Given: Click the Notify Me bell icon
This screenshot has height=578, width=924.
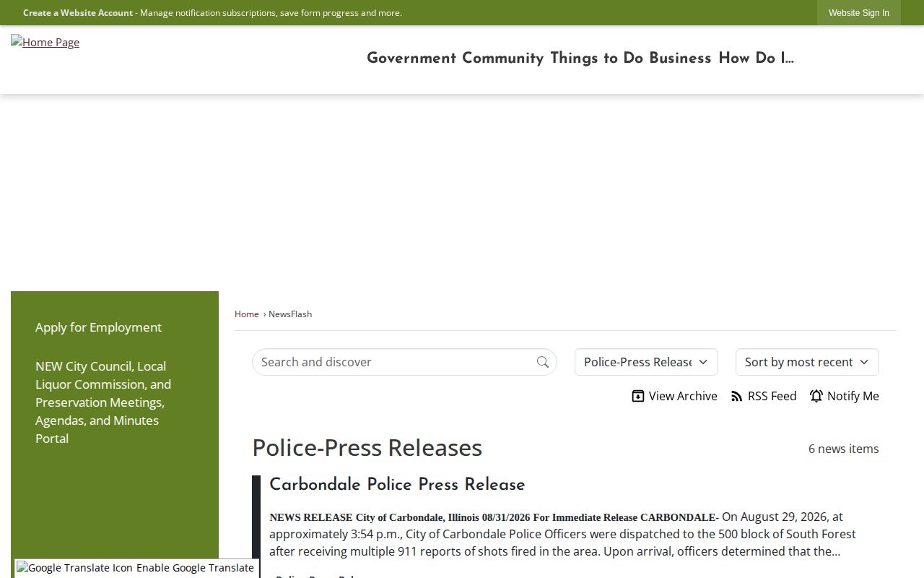Looking at the screenshot, I should tap(816, 396).
